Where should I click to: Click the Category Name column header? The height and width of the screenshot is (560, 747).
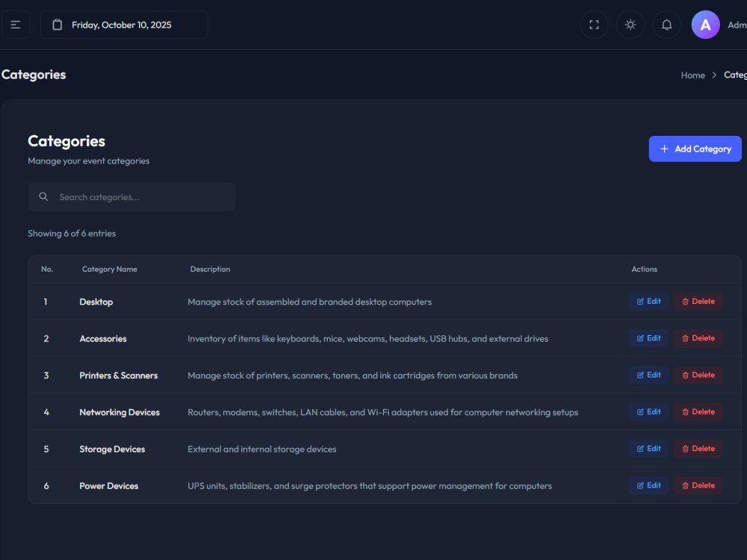pos(110,269)
